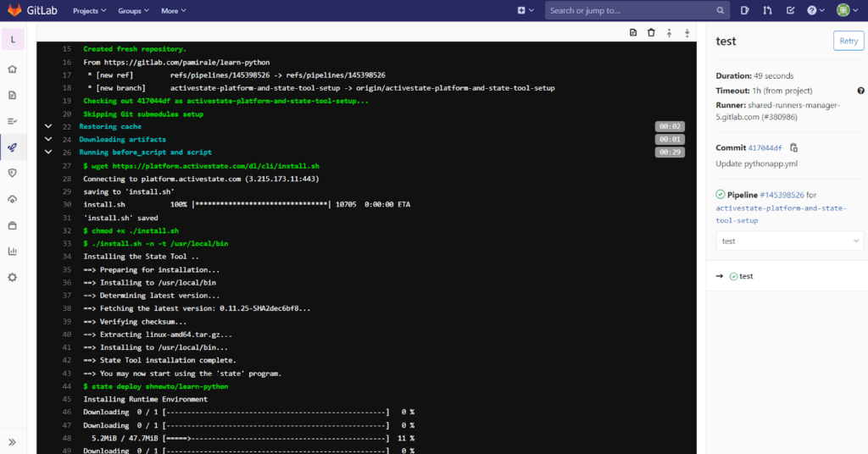868x454 pixels.
Task: Open Issues list icon in sidebar
Action: [12, 121]
